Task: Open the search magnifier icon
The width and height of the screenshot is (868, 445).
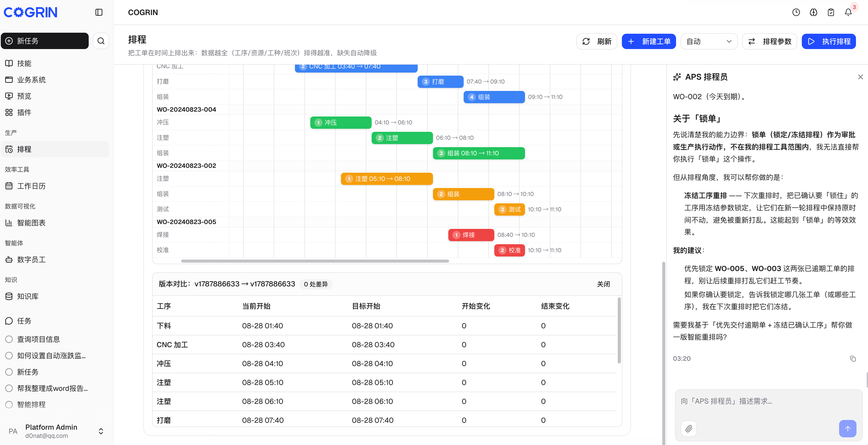Action: (x=101, y=41)
